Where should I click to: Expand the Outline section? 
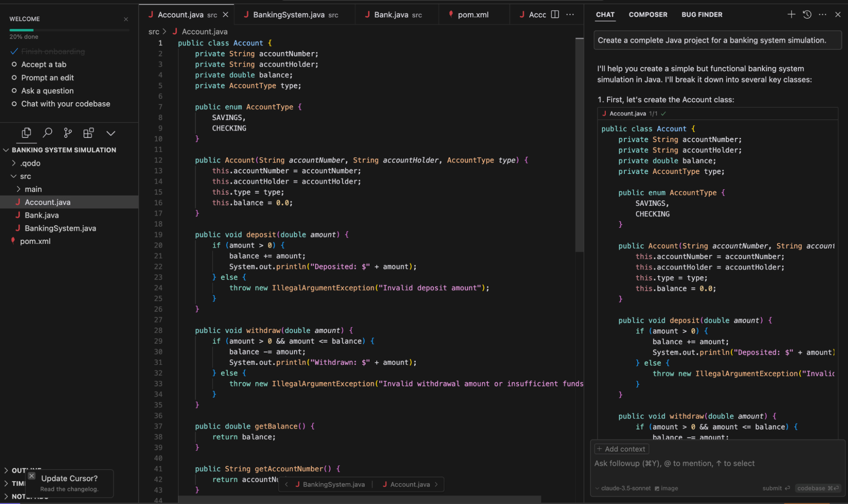coord(6,470)
